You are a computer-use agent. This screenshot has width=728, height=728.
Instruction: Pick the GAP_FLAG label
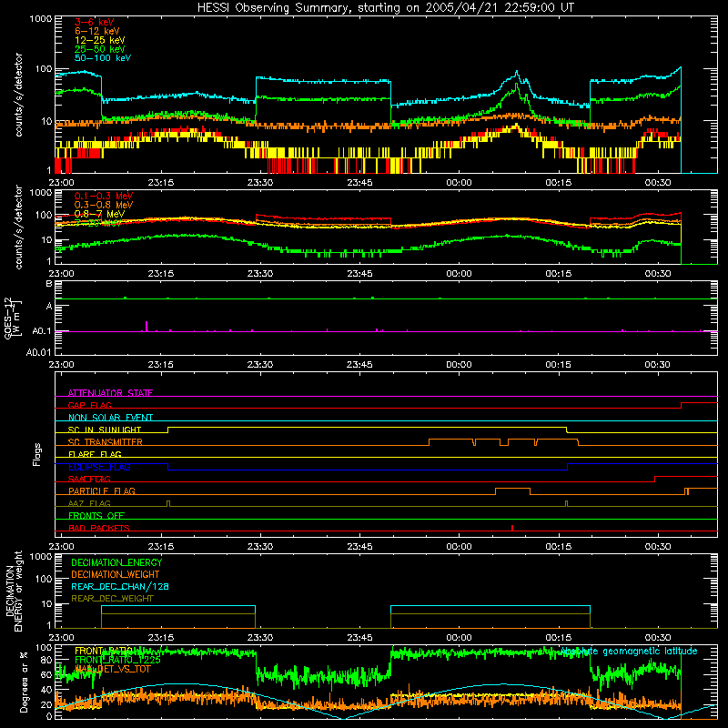click(89, 405)
